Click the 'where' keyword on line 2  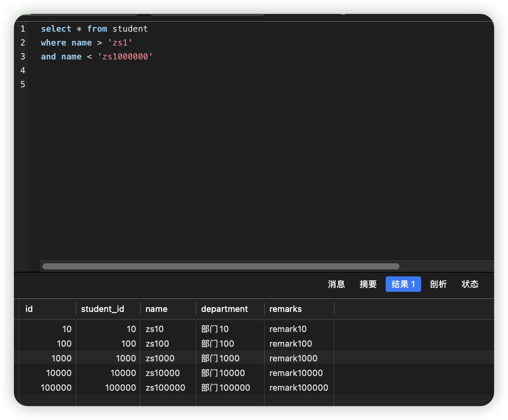tap(53, 43)
